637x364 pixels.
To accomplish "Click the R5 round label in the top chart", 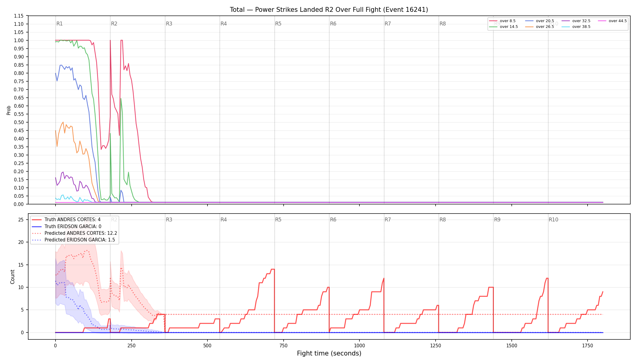I will (x=278, y=24).
